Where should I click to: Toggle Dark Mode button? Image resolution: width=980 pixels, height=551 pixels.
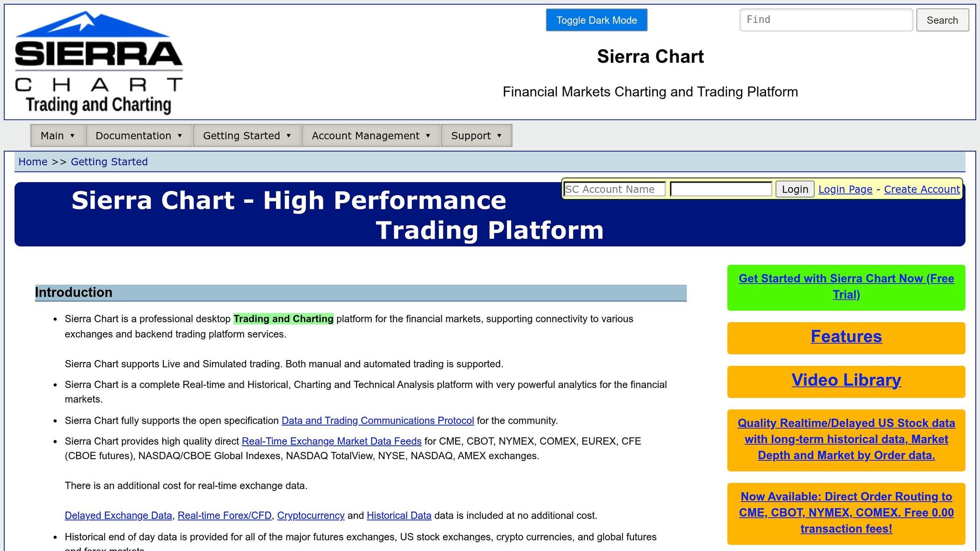[596, 20]
